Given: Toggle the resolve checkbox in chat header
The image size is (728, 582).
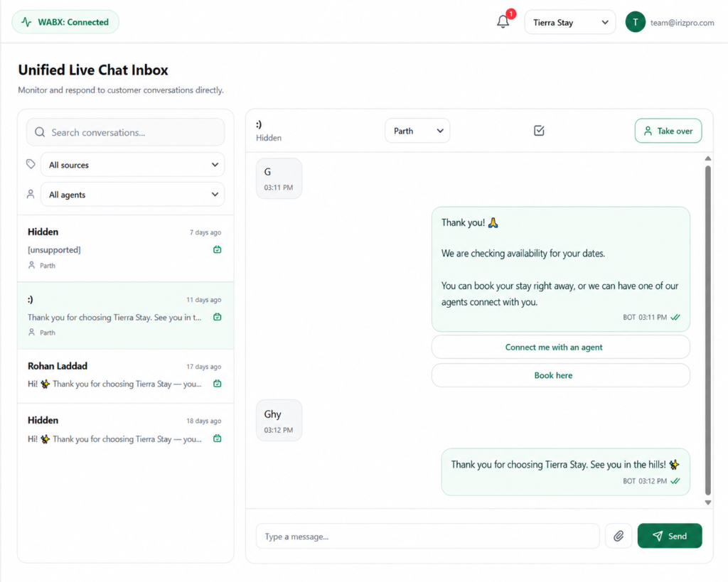Looking at the screenshot, I should [539, 131].
